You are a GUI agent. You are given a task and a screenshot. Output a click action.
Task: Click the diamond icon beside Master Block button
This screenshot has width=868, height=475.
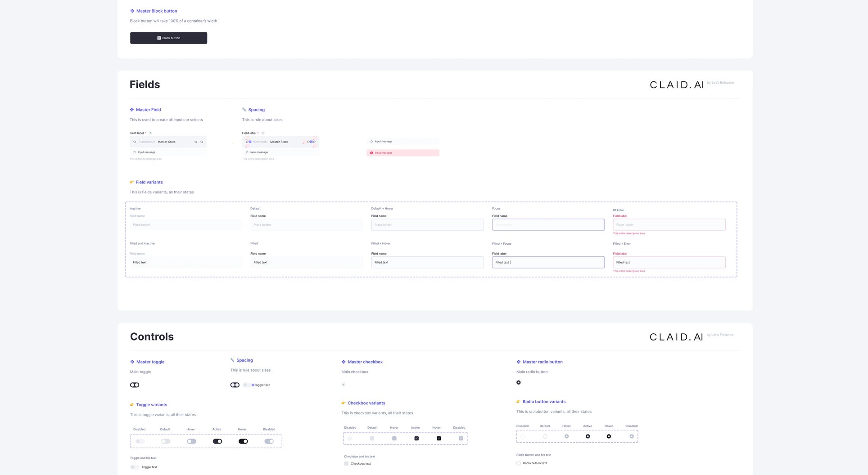[132, 11]
